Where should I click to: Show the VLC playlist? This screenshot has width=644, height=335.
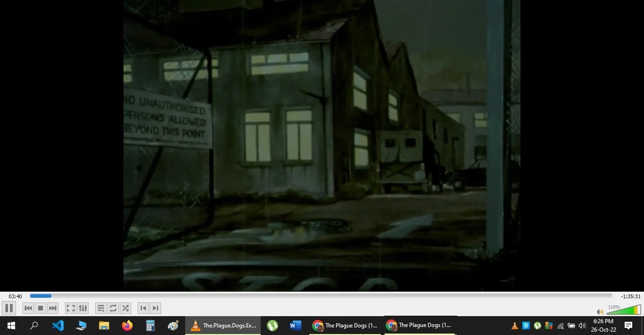pos(101,308)
